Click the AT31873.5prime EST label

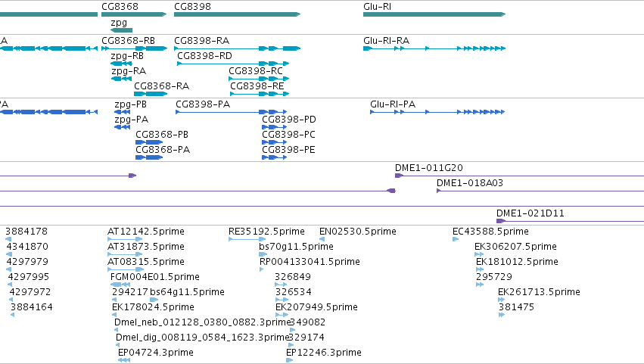(x=146, y=247)
